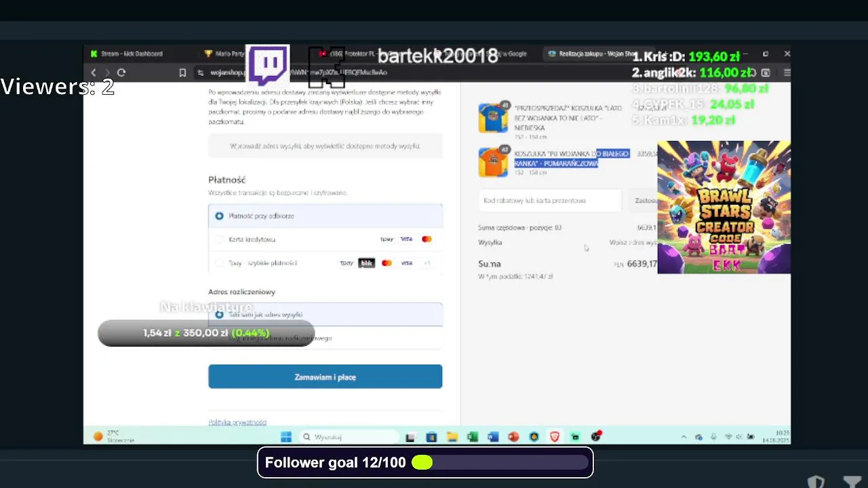Click the Follower goal 12/100 progress bar
The width and height of the screenshot is (868, 488).
pos(425,462)
